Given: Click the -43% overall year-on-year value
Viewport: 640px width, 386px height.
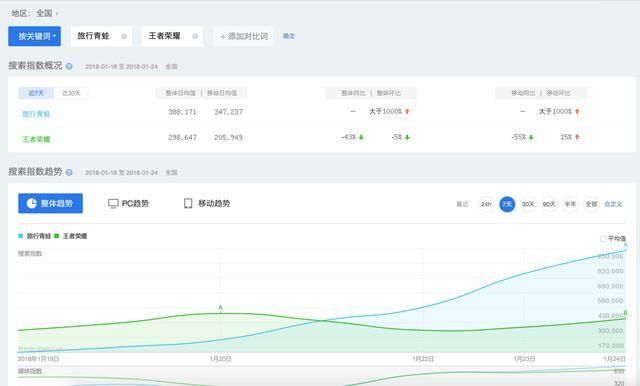Looking at the screenshot, I should pos(349,137).
